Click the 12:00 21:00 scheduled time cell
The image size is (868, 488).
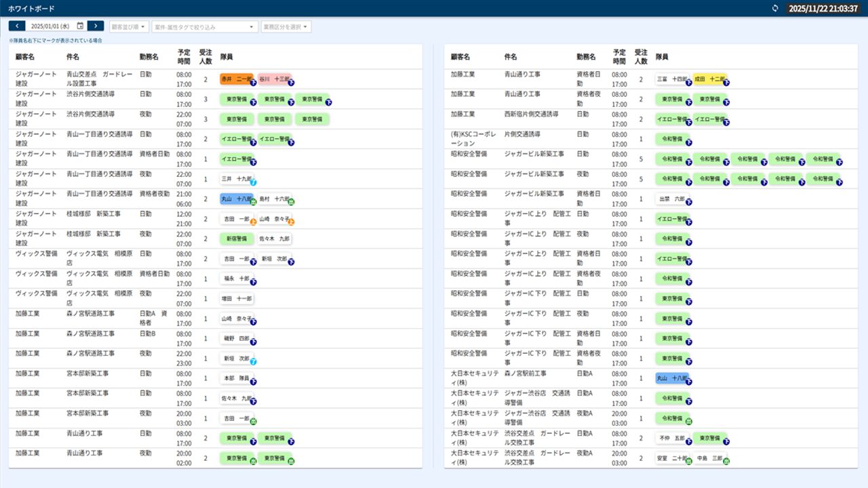(x=184, y=218)
